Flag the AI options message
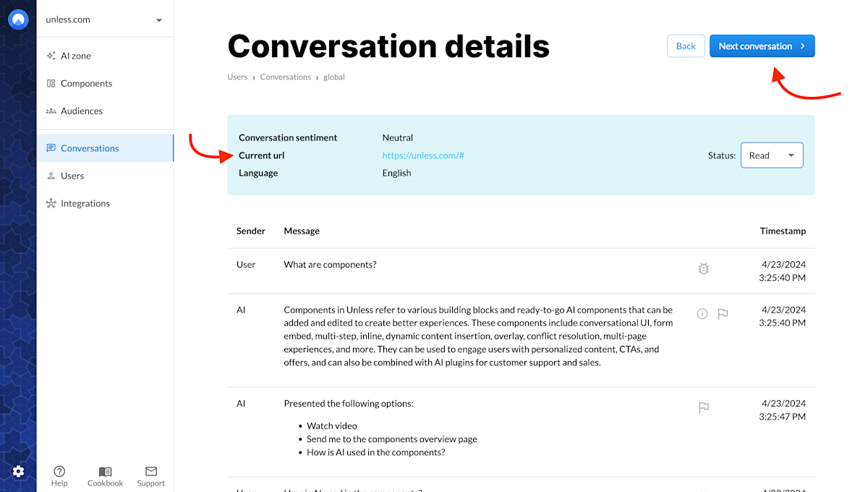Viewport: 868px width, 492px height. pyautogui.click(x=703, y=408)
